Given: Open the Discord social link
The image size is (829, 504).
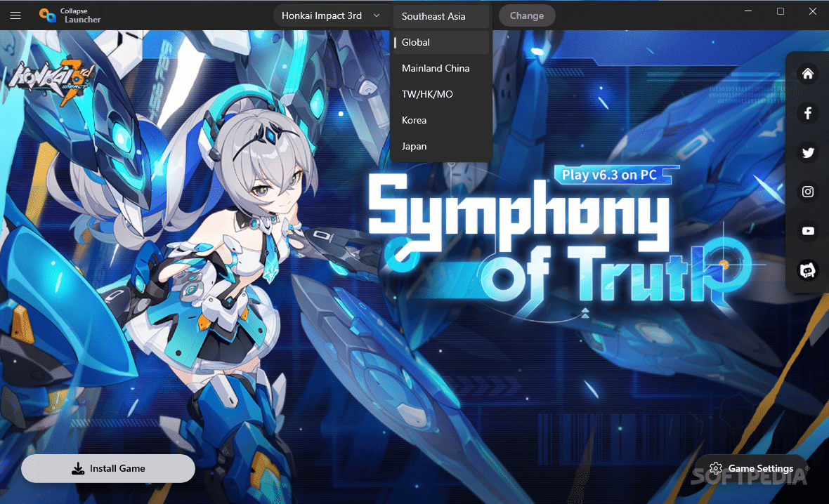Looking at the screenshot, I should [807, 270].
